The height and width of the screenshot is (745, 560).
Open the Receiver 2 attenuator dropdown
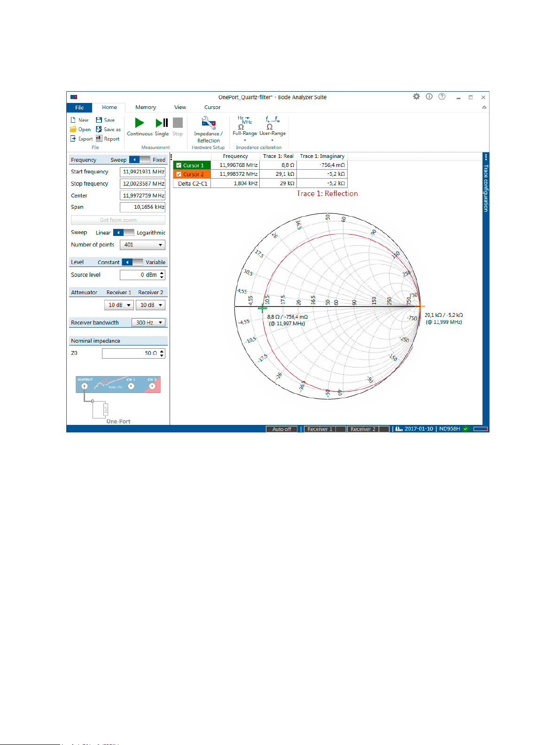pyautogui.click(x=150, y=305)
